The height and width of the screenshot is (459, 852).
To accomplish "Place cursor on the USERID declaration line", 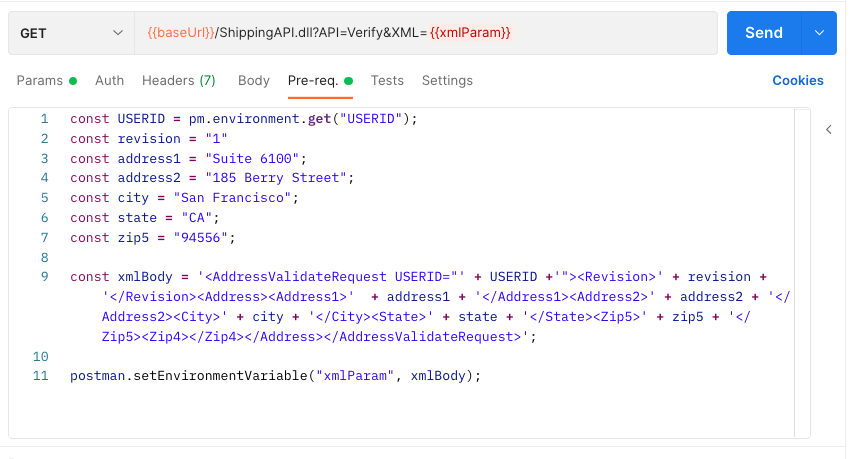I will tap(242, 119).
